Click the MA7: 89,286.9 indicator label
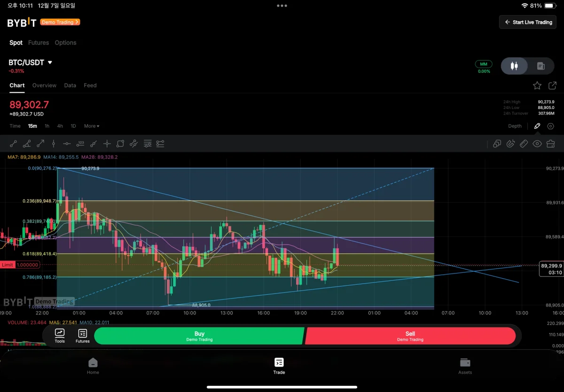 pos(24,157)
